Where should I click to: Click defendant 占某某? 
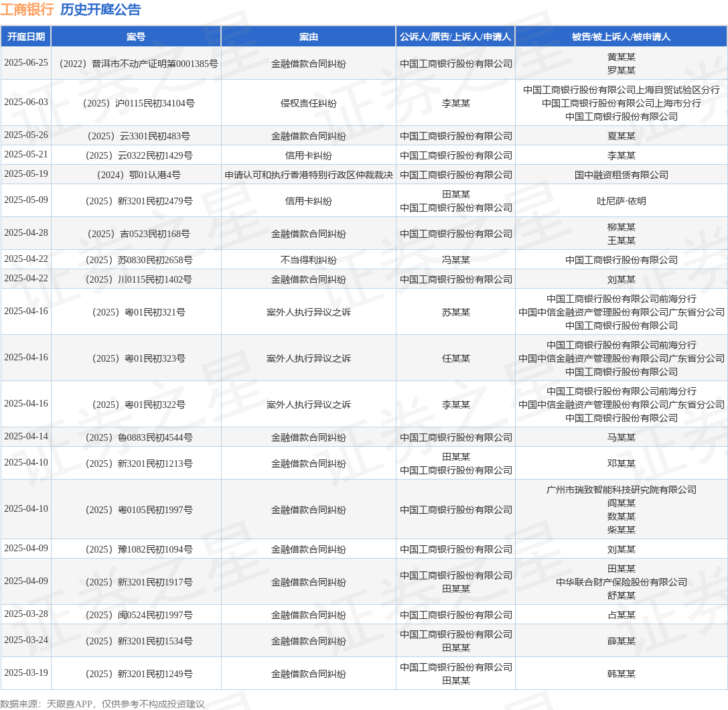coord(622,615)
